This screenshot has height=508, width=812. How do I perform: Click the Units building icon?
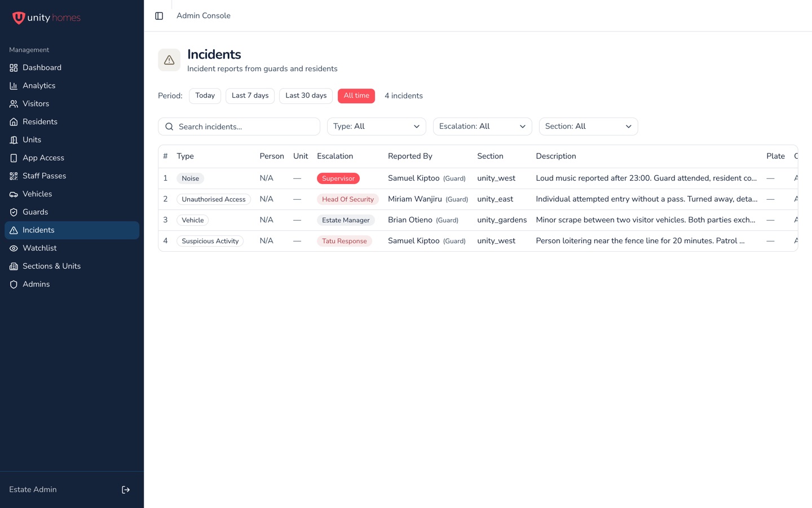click(14, 140)
